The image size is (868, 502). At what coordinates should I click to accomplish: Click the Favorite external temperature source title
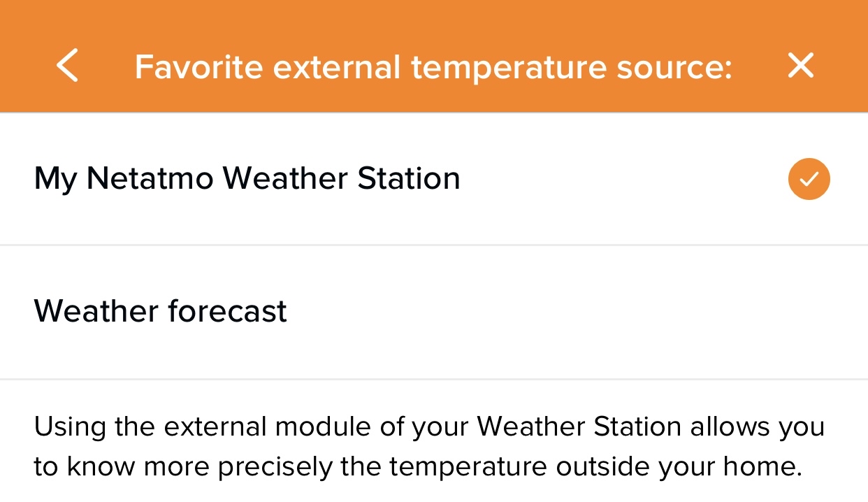tap(433, 68)
